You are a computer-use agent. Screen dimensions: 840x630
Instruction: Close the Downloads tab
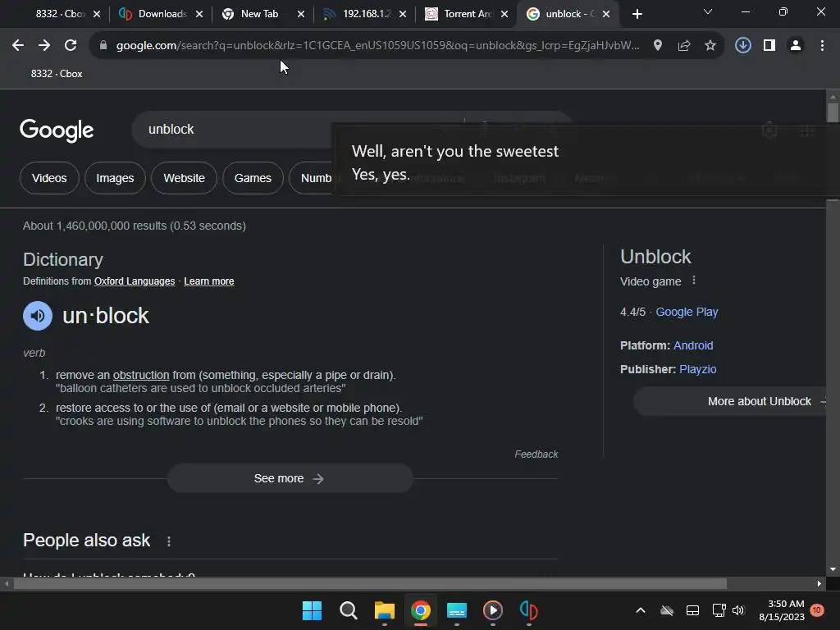point(199,14)
